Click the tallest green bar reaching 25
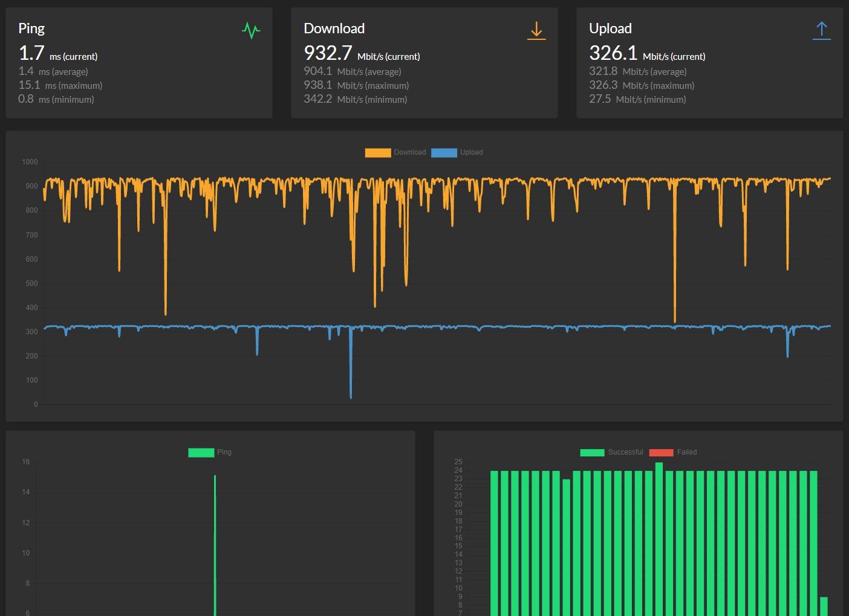The height and width of the screenshot is (616, 849). point(659,539)
